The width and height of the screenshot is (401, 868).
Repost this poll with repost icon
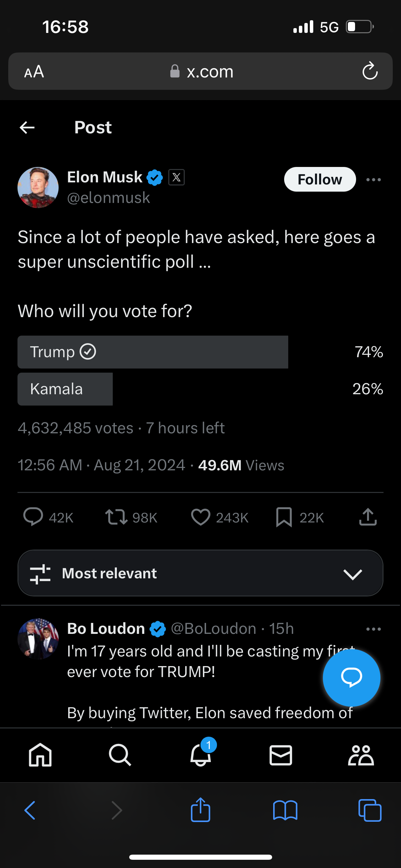(x=116, y=517)
